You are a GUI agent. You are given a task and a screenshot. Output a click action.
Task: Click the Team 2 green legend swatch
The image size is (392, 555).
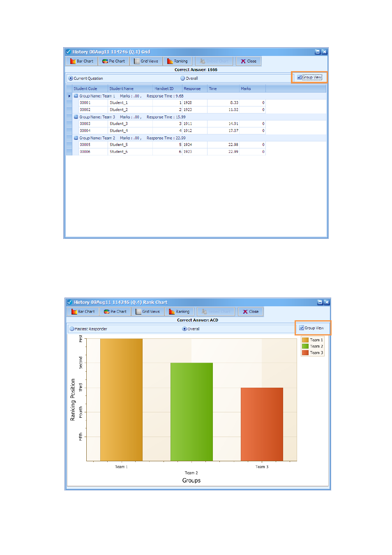[x=305, y=347]
